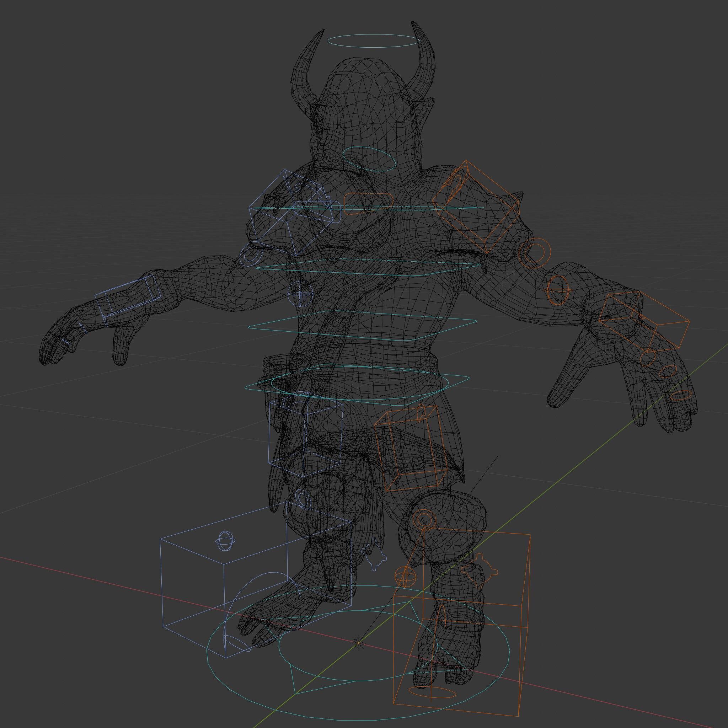Click the orange double-ring control on the knee

(x=424, y=520)
